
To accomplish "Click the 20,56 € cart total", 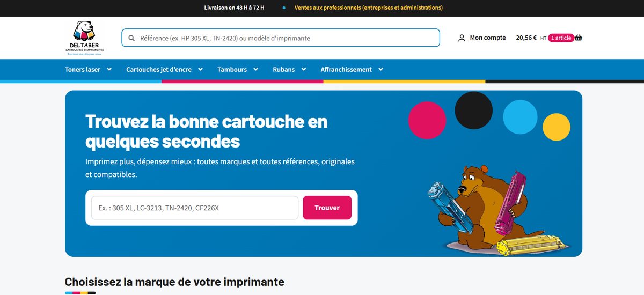I will 526,38.
